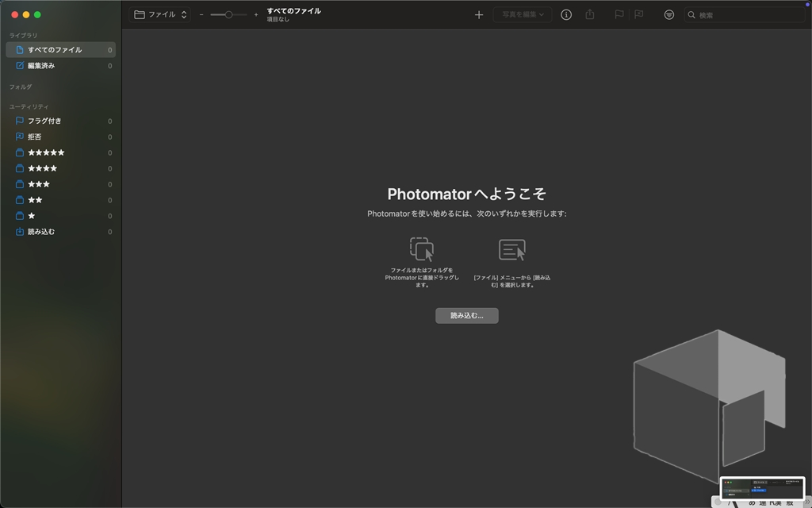This screenshot has height=508, width=812.
Task: Click the ユーティリティ section header
Action: 29,106
